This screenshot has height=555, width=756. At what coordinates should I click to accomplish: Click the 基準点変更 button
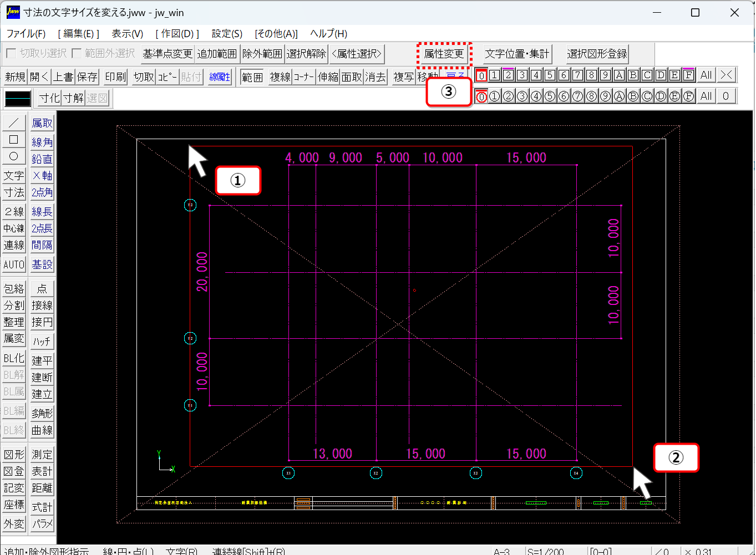pyautogui.click(x=168, y=54)
